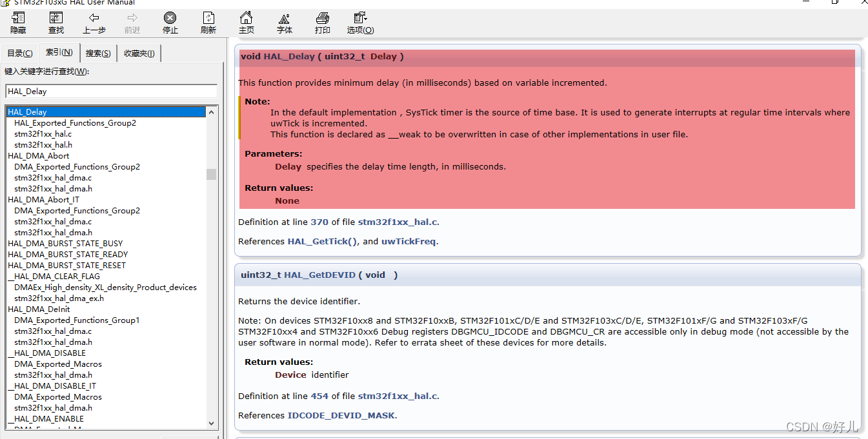Switch to the 搜索(S) search tab
The height and width of the screenshot is (439, 868).
coord(98,53)
